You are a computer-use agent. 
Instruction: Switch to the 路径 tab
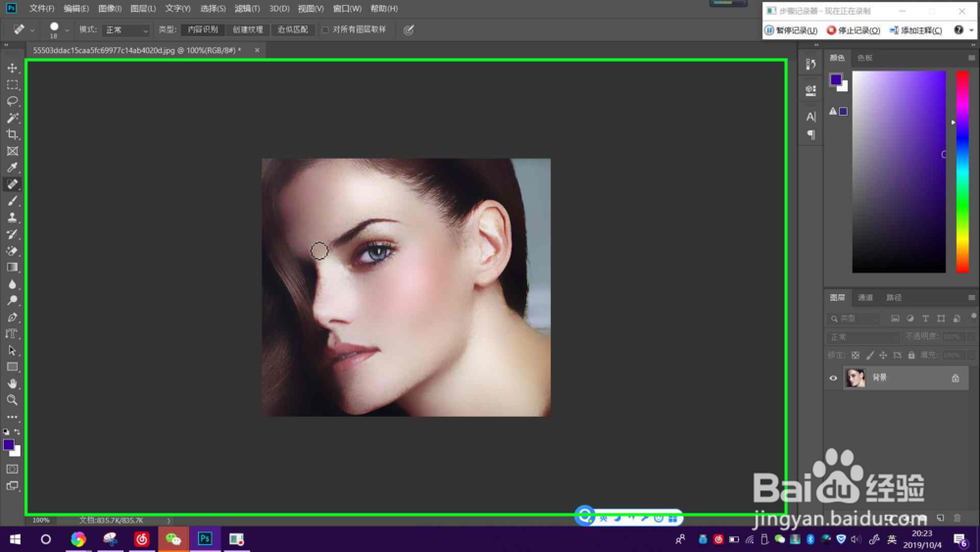[x=894, y=297]
